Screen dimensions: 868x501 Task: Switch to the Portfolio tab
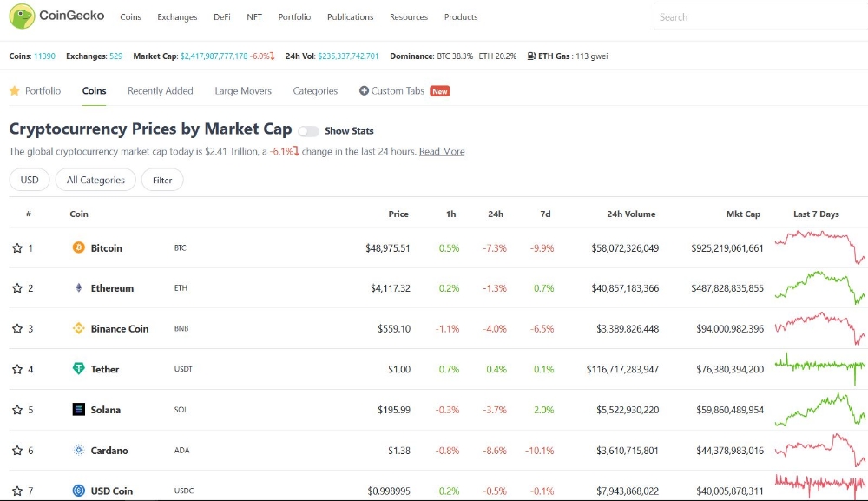[43, 91]
